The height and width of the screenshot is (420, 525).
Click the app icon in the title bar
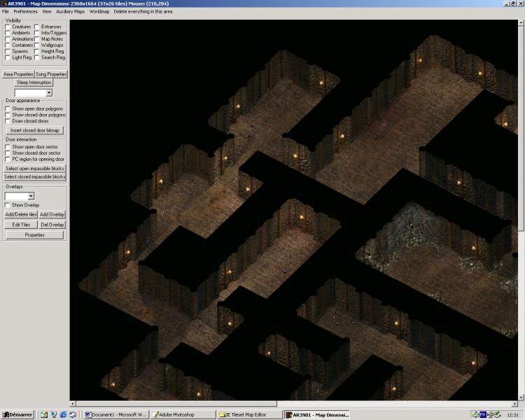point(3,3)
